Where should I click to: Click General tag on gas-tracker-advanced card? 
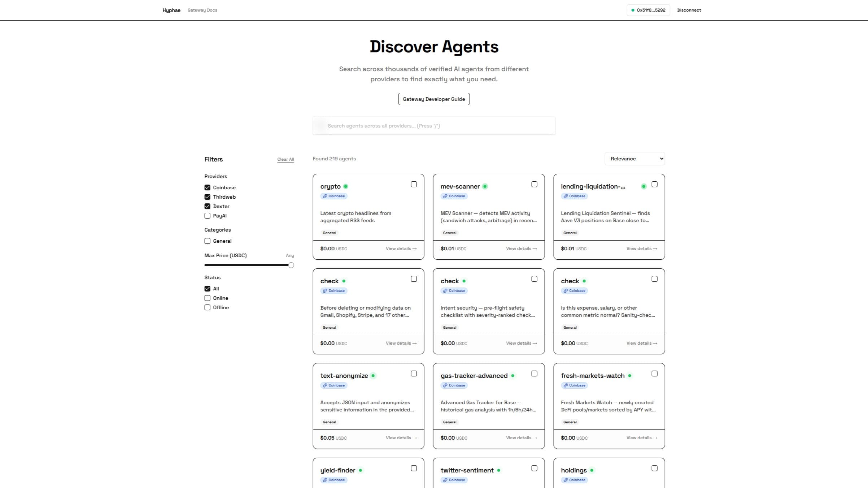(449, 422)
